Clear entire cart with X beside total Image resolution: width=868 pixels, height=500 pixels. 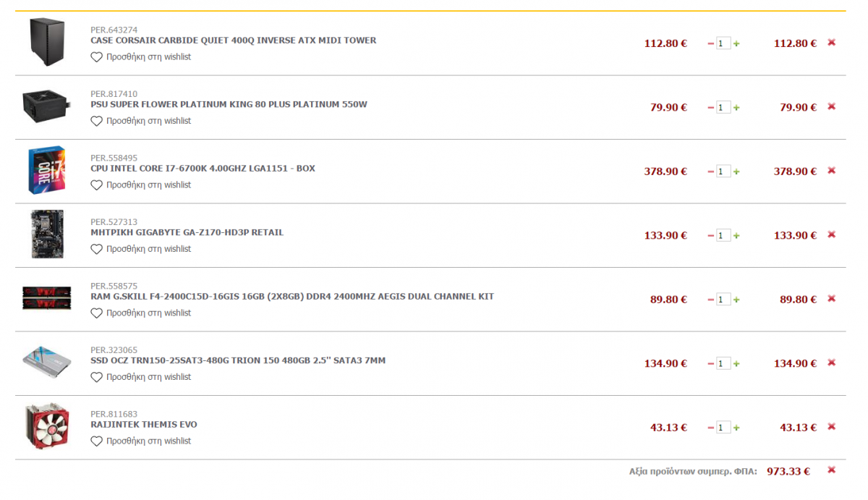click(x=831, y=470)
